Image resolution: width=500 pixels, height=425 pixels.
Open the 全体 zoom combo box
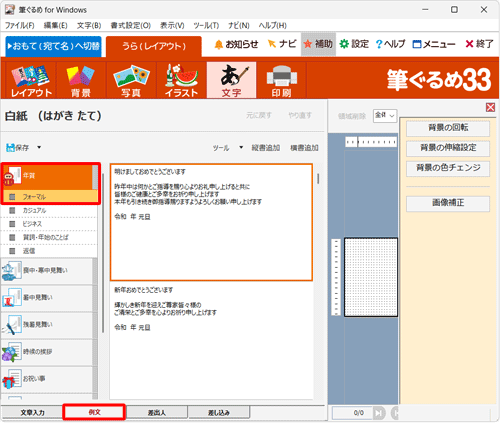pyautogui.click(x=385, y=116)
